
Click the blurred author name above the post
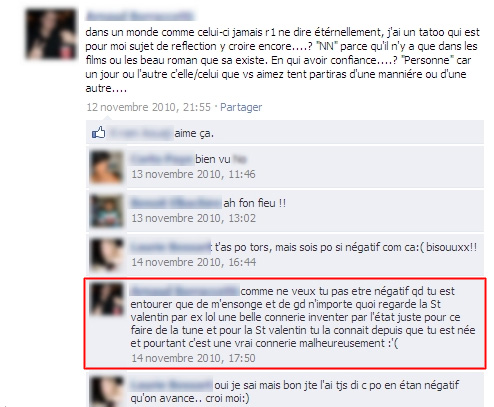click(x=140, y=16)
